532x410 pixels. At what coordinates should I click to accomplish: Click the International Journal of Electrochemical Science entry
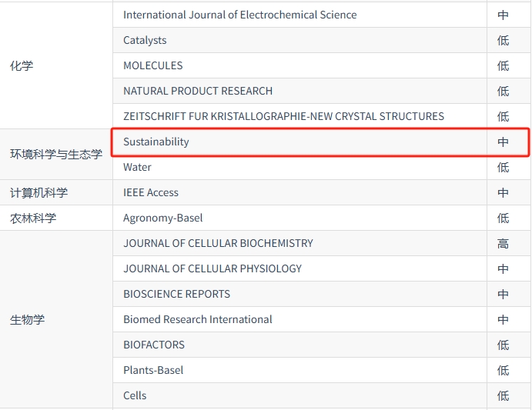pyautogui.click(x=239, y=15)
